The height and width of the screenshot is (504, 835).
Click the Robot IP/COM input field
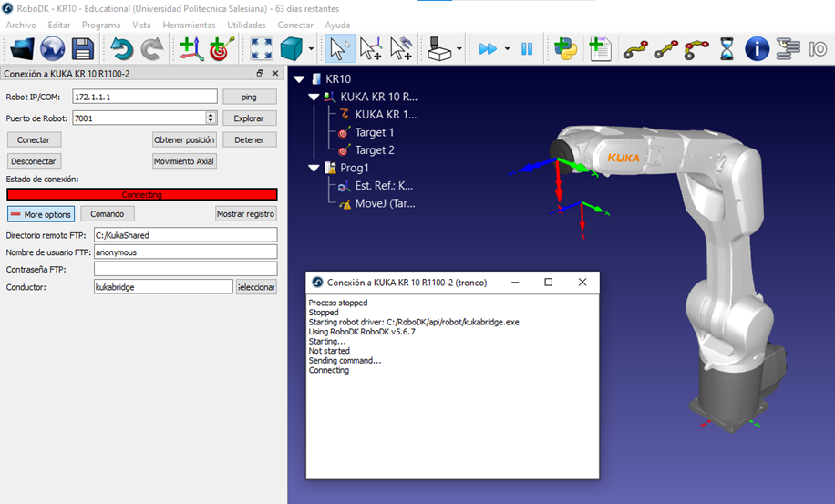point(144,97)
